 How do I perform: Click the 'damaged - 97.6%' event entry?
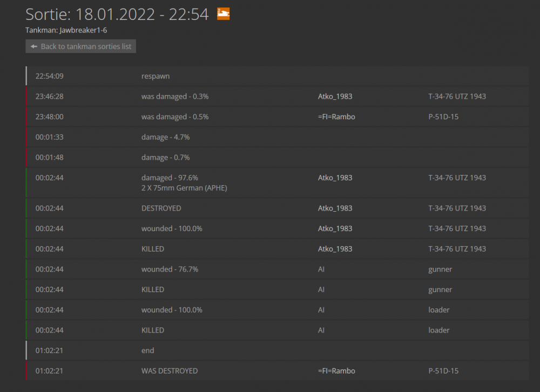coord(166,177)
